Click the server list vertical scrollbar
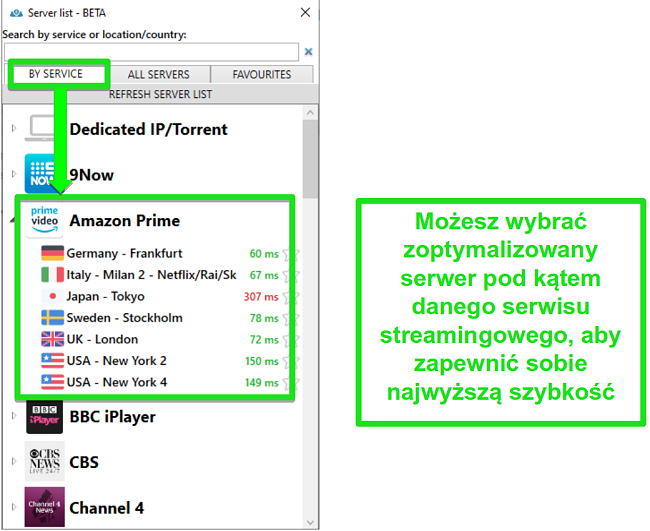The image size is (650, 531). point(310,160)
